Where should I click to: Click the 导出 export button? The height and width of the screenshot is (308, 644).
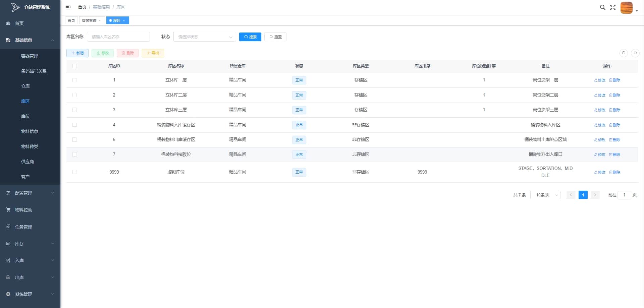tap(153, 53)
